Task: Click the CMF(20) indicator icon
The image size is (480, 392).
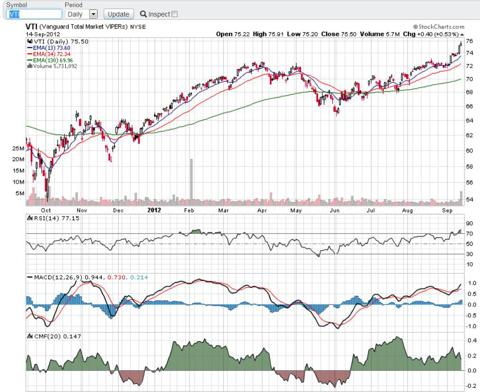Action: 29,337
